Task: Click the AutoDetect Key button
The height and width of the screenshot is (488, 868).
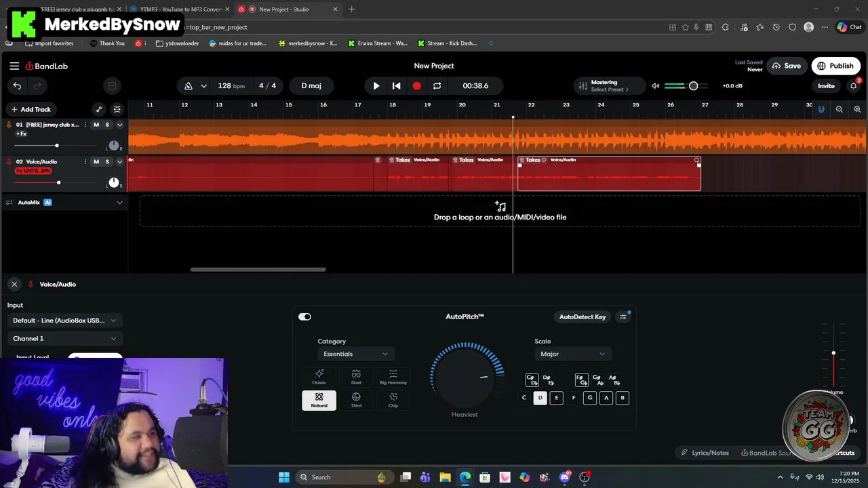Action: [583, 317]
